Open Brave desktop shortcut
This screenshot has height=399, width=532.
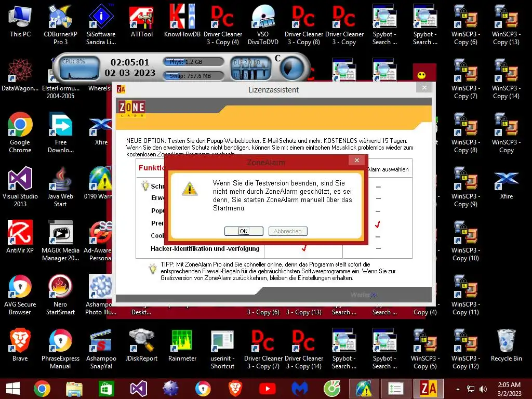coord(20,345)
